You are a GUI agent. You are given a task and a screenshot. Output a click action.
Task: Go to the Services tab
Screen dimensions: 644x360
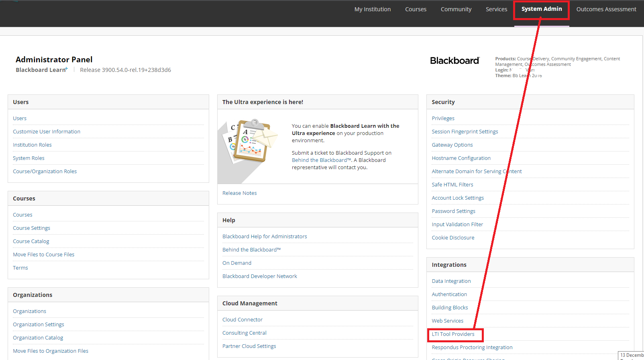496,9
